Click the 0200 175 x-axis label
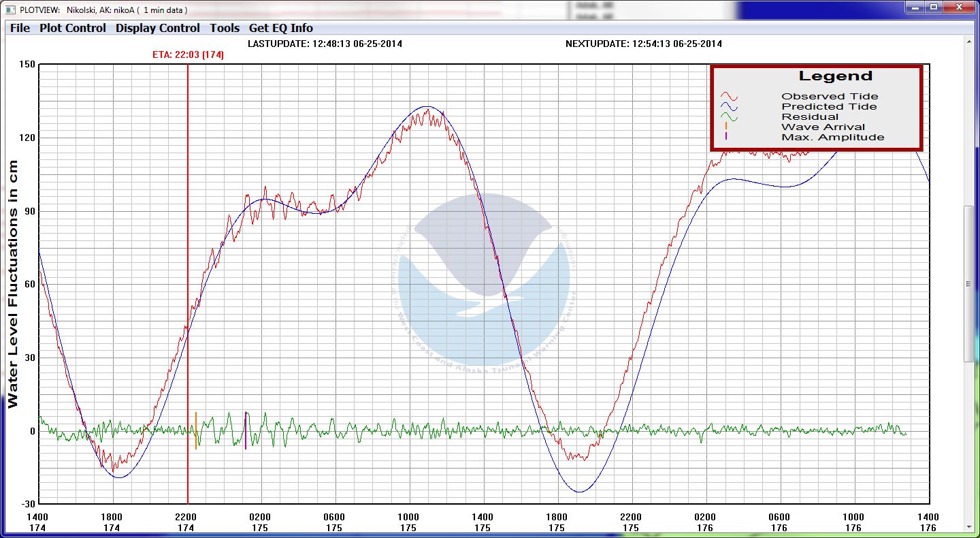 (x=260, y=522)
